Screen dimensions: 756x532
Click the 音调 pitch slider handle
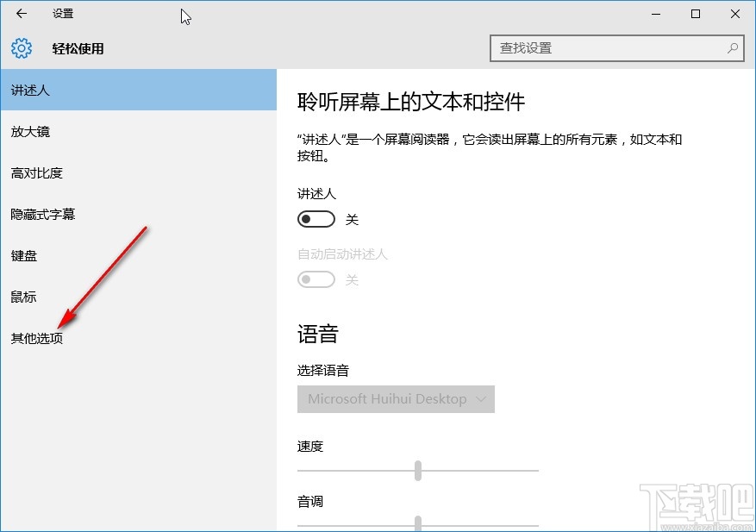click(x=417, y=524)
